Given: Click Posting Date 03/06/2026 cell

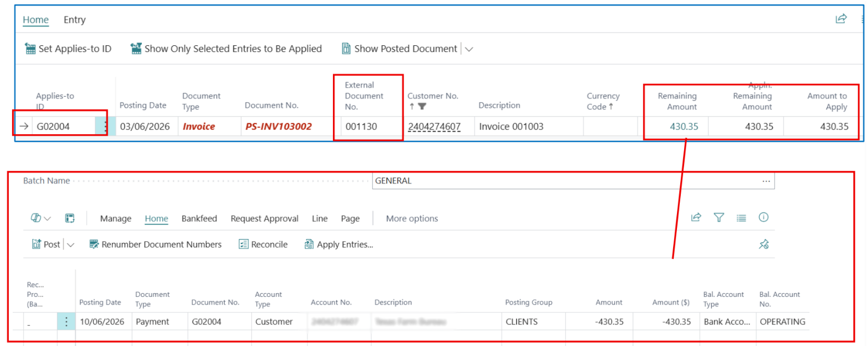Looking at the screenshot, I should [x=145, y=126].
